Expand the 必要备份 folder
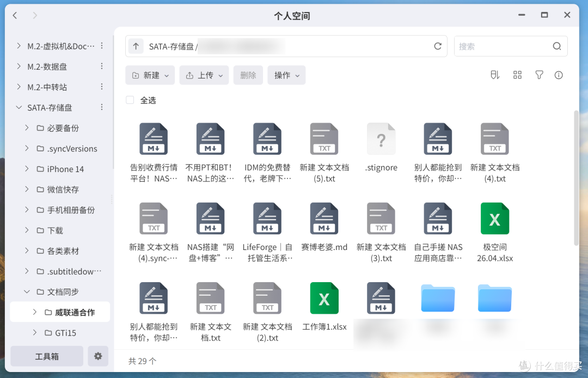 coord(27,127)
